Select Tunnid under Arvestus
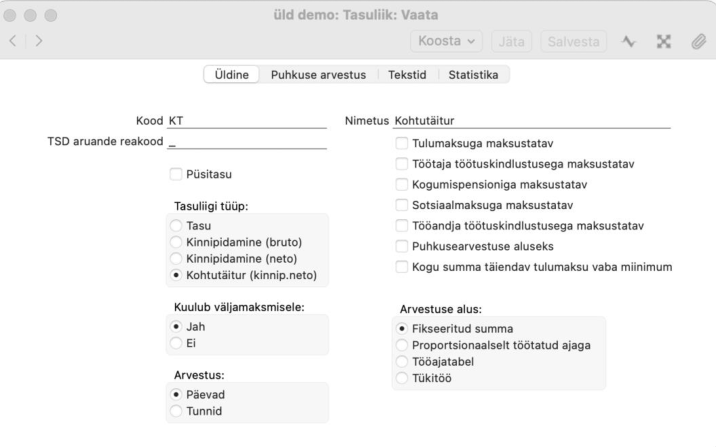This screenshot has width=716, height=448. click(176, 411)
